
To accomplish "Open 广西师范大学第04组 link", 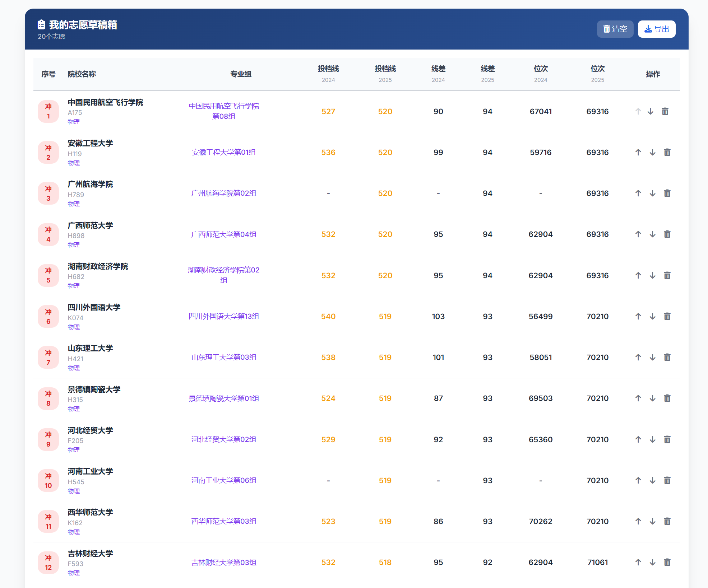I will (224, 234).
